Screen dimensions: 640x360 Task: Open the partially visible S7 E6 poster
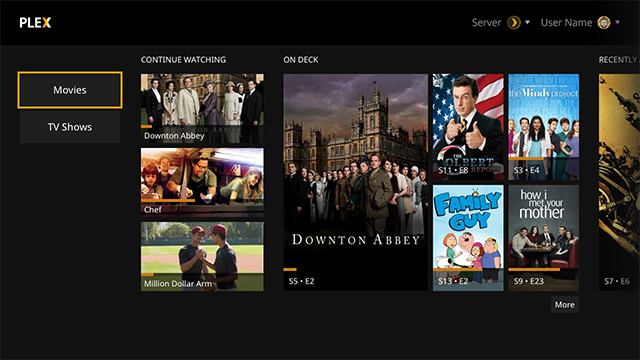tap(619, 182)
